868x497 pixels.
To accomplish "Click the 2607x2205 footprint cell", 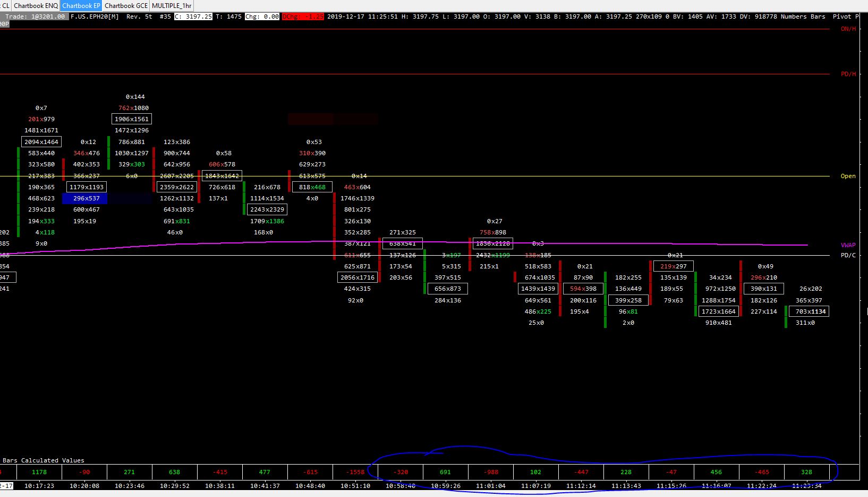I will pyautogui.click(x=177, y=176).
